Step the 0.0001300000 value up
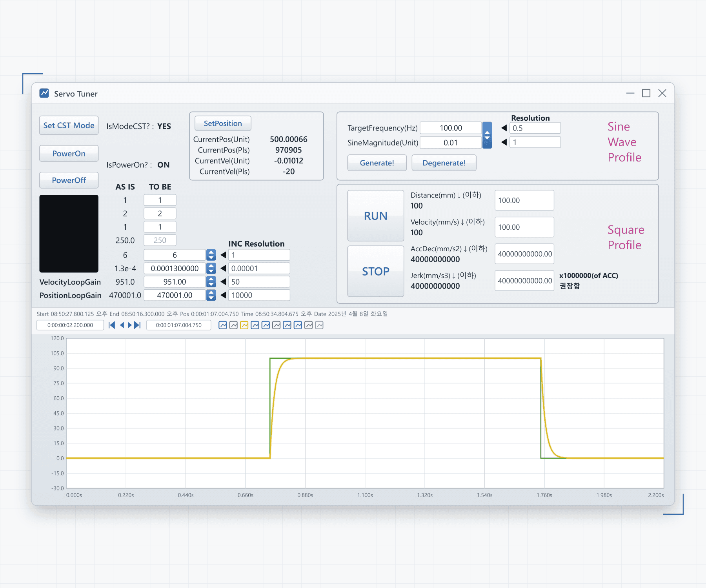 (x=211, y=265)
